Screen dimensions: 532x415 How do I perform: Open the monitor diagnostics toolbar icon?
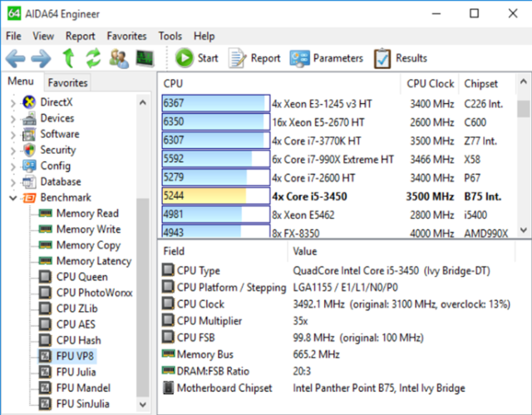pos(145,58)
